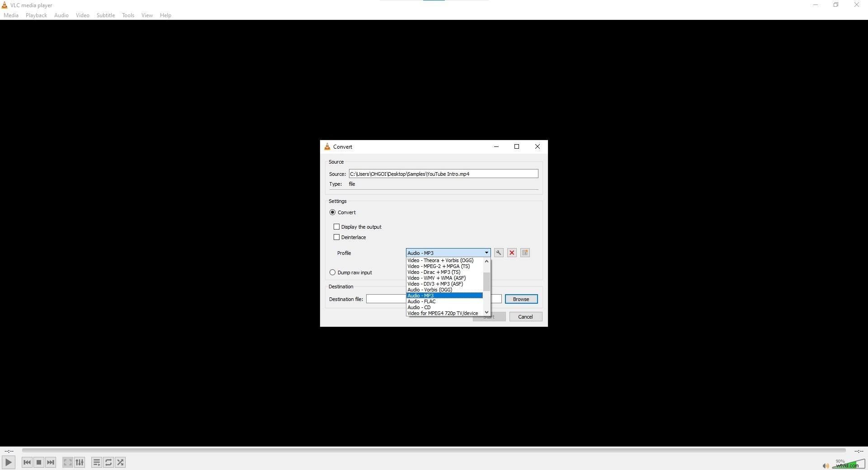This screenshot has height=470, width=868.
Task: Enable the Deinterlace checkbox
Action: [336, 237]
